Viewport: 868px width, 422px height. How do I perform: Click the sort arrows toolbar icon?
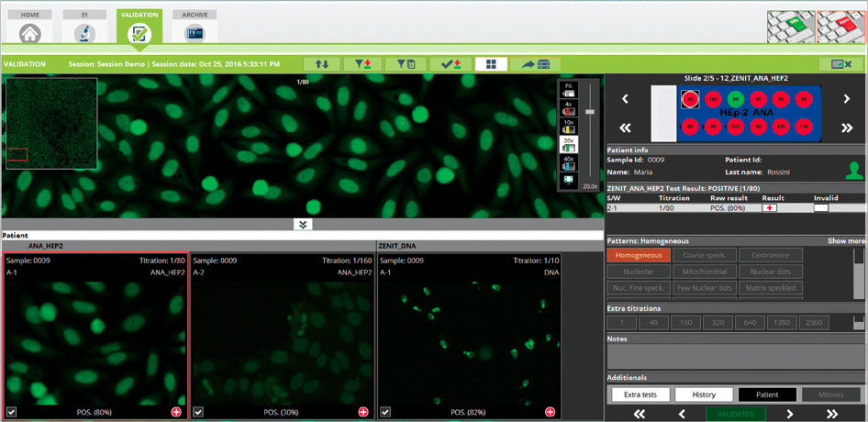tap(321, 64)
